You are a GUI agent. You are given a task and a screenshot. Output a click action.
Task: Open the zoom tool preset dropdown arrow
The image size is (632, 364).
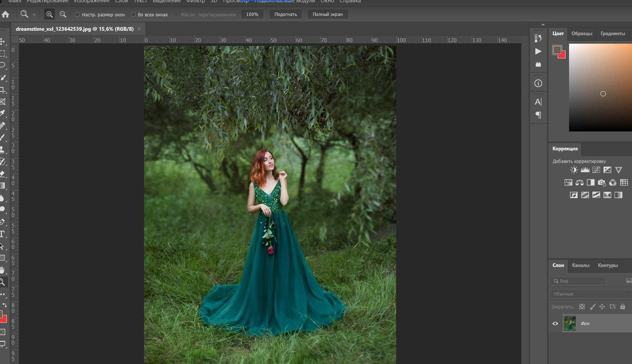click(x=34, y=15)
